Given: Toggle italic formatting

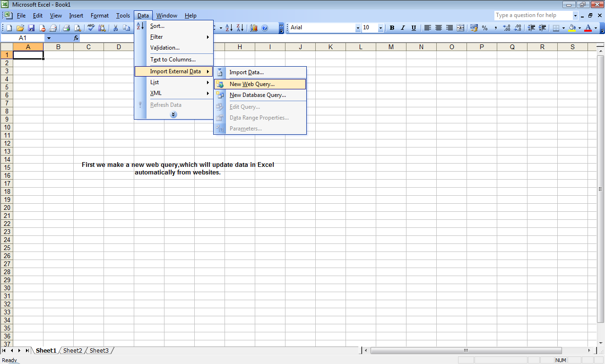Looking at the screenshot, I should click(x=403, y=27).
